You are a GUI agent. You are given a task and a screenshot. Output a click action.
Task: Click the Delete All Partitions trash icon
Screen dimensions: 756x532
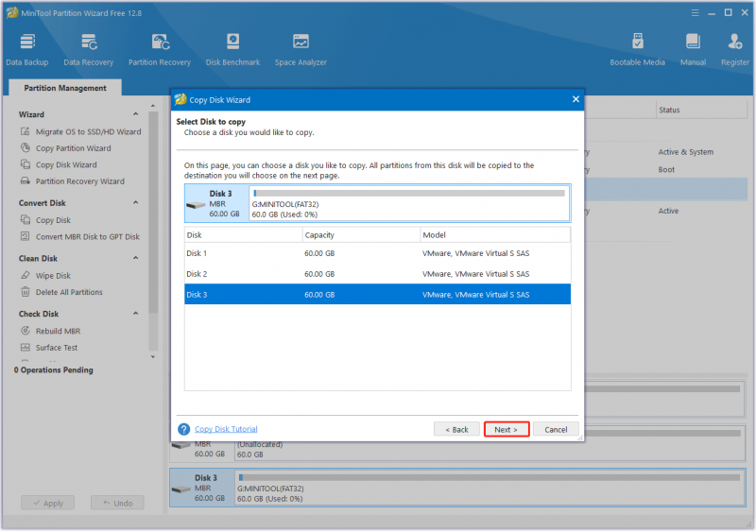[x=26, y=292]
